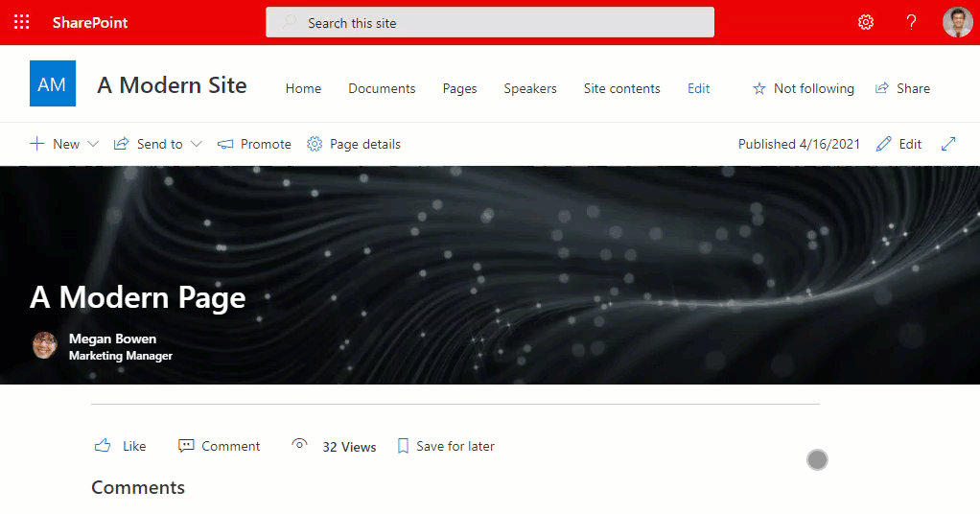
Task: Open Site contents navigation item
Action: (x=622, y=89)
